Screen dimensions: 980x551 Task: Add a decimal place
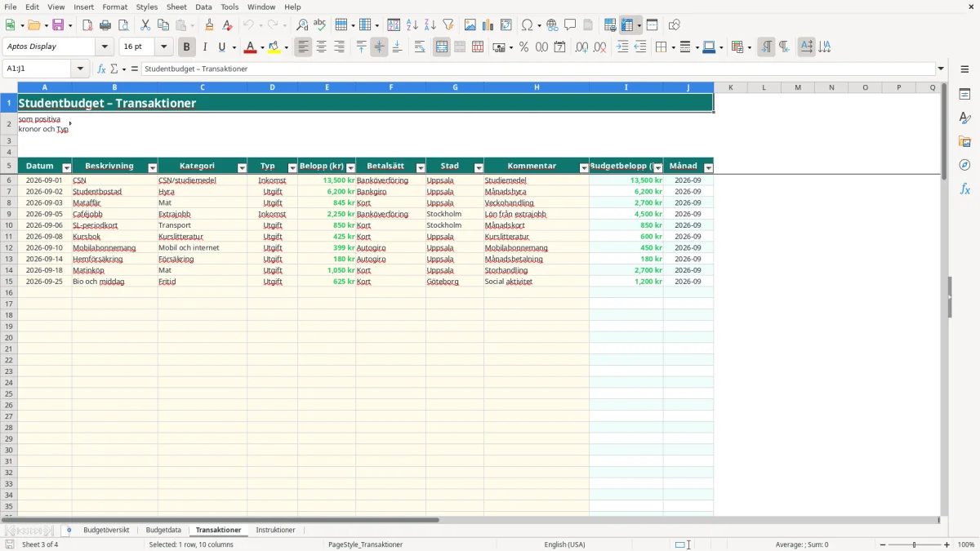pos(581,47)
